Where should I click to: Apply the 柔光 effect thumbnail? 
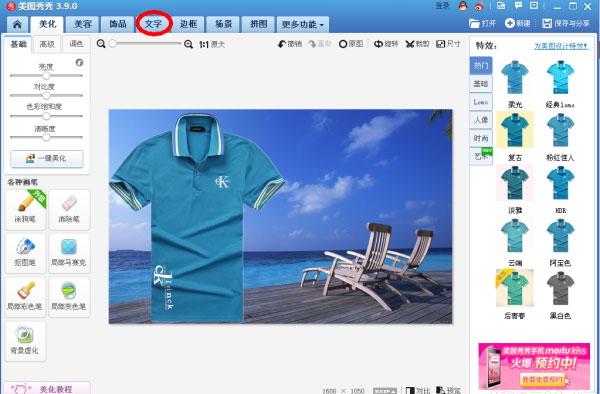pyautogui.click(x=515, y=78)
